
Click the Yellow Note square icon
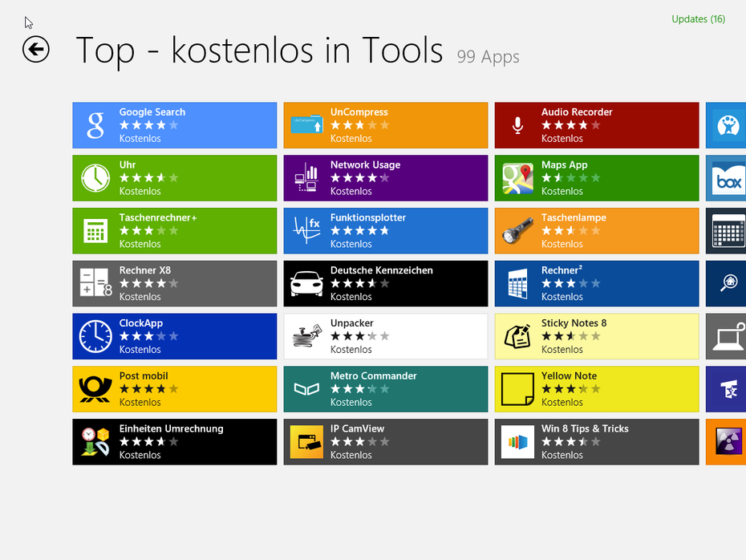pos(517,389)
